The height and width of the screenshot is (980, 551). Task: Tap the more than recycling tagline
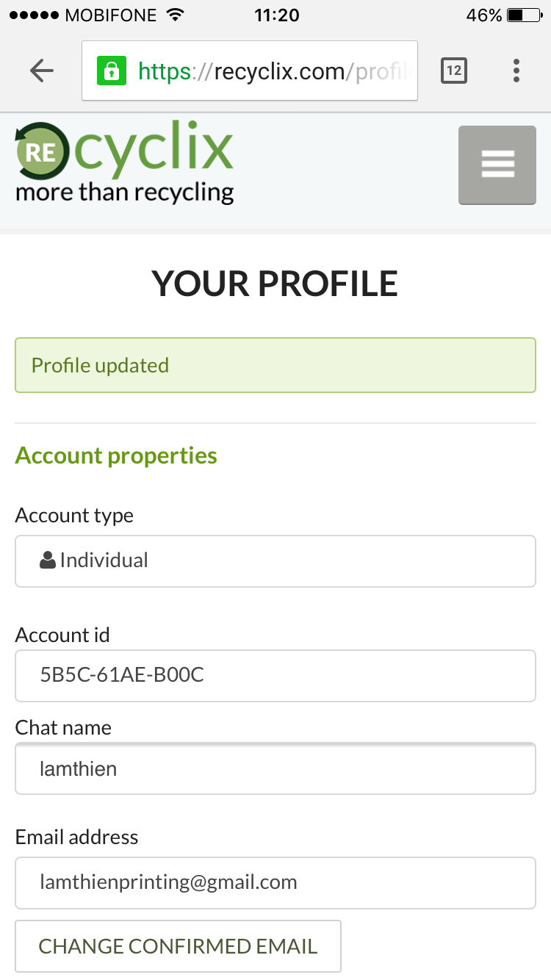click(125, 193)
